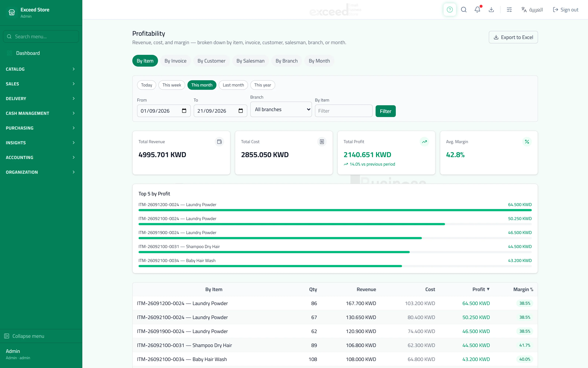The width and height of the screenshot is (588, 368).
Task: Expand the PURCHASING menu section
Action: [41, 128]
